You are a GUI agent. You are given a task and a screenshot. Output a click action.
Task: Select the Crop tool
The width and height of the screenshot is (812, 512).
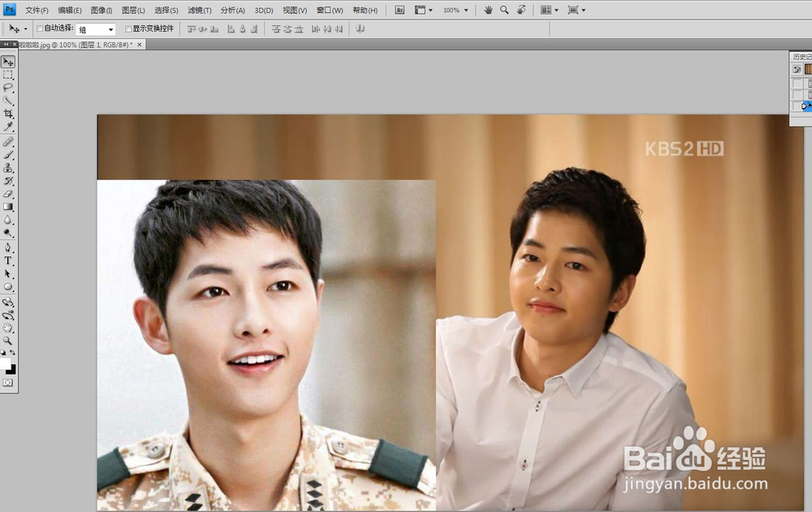click(8, 114)
